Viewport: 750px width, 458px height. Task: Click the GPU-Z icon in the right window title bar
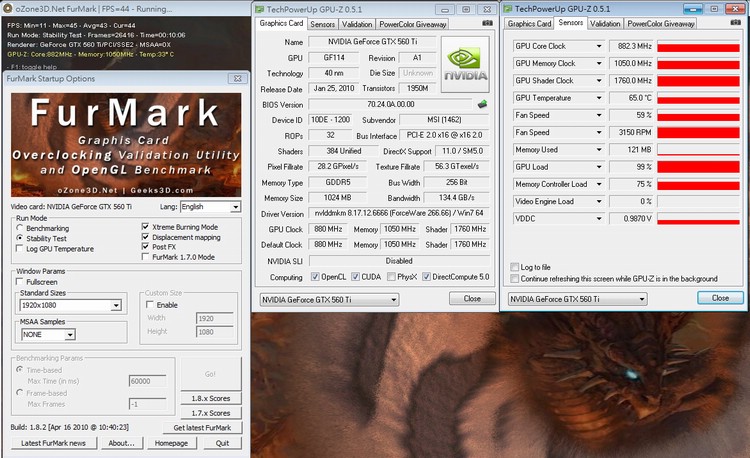[507, 9]
